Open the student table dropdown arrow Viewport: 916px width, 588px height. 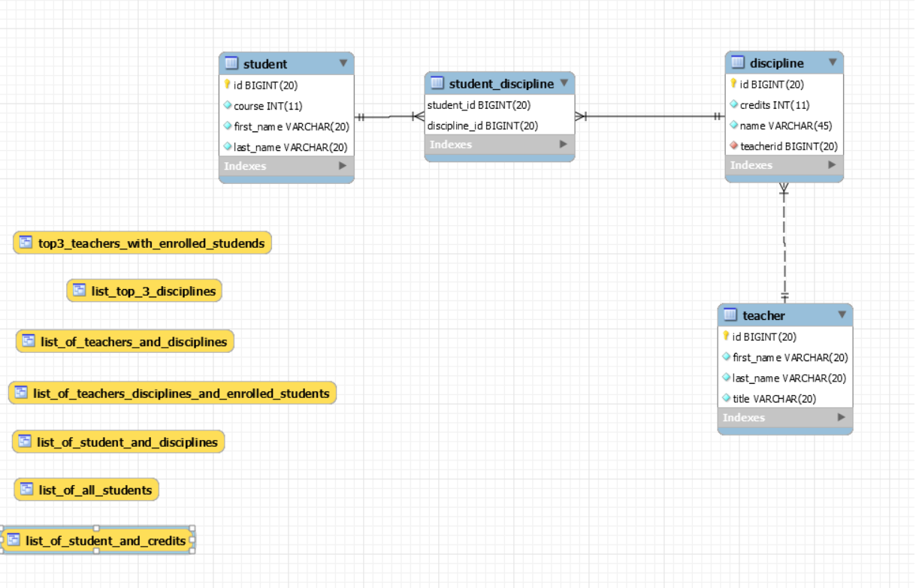click(x=345, y=63)
